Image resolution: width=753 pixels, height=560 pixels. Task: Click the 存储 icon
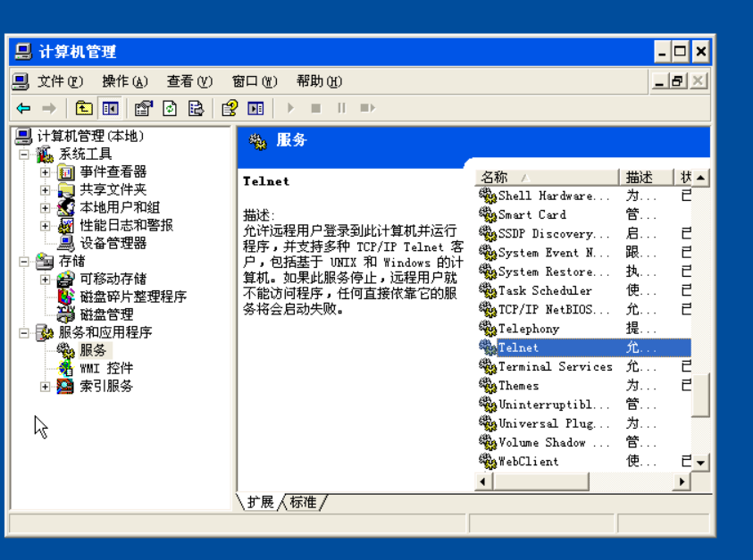44,262
